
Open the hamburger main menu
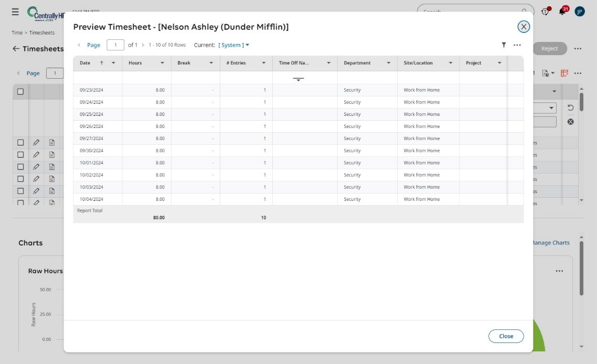15,12
